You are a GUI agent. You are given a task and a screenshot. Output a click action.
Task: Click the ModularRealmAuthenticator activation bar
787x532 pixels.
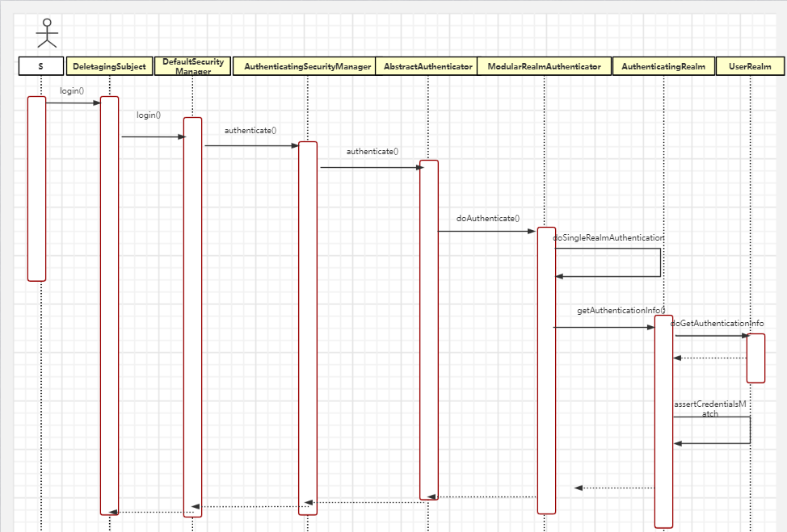(546, 371)
